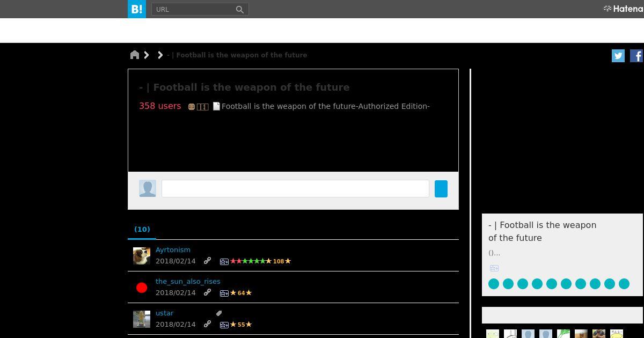Click the first teal circle in sidebar card
The image size is (644, 338).
[494, 284]
